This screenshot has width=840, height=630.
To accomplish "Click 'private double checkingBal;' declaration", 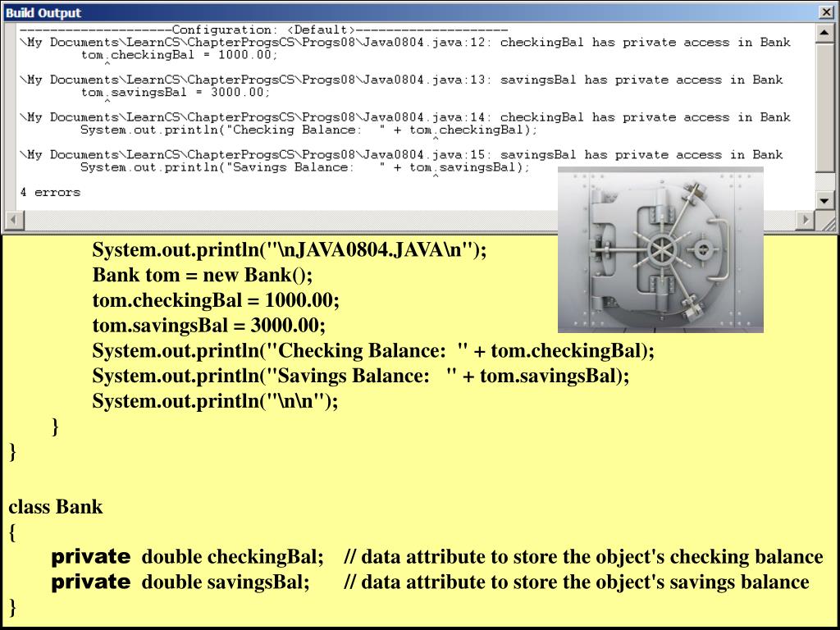I will click(x=188, y=557).
